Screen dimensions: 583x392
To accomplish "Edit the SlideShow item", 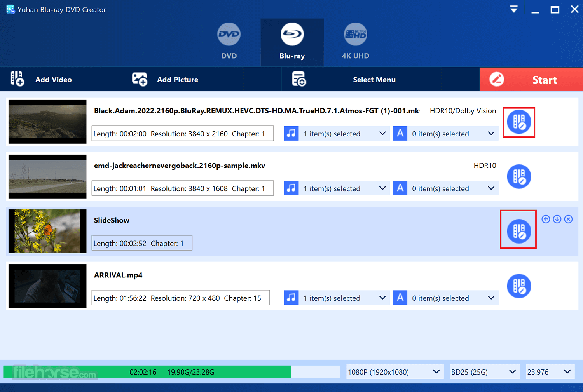I will (519, 231).
